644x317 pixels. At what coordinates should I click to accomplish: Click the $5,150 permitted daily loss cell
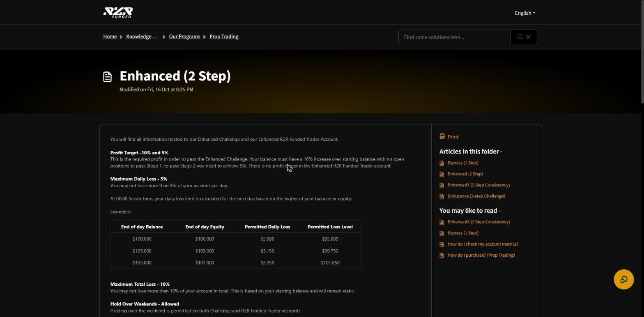click(x=267, y=251)
